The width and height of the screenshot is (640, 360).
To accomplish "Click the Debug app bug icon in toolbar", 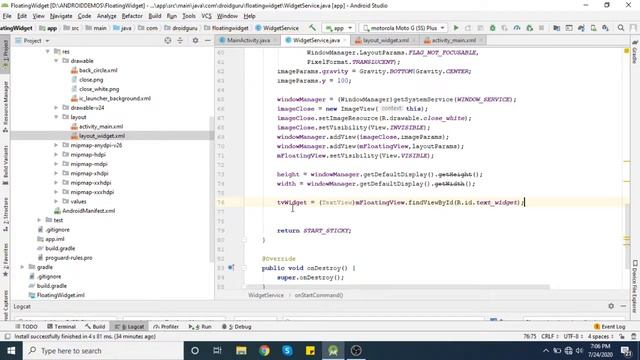I will coord(493,28).
